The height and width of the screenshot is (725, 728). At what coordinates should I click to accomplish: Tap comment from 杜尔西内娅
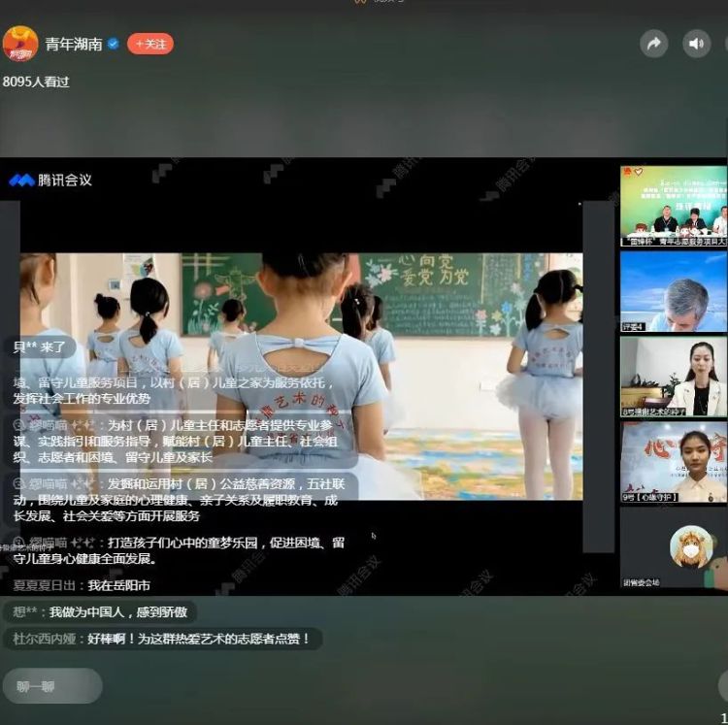(161, 639)
